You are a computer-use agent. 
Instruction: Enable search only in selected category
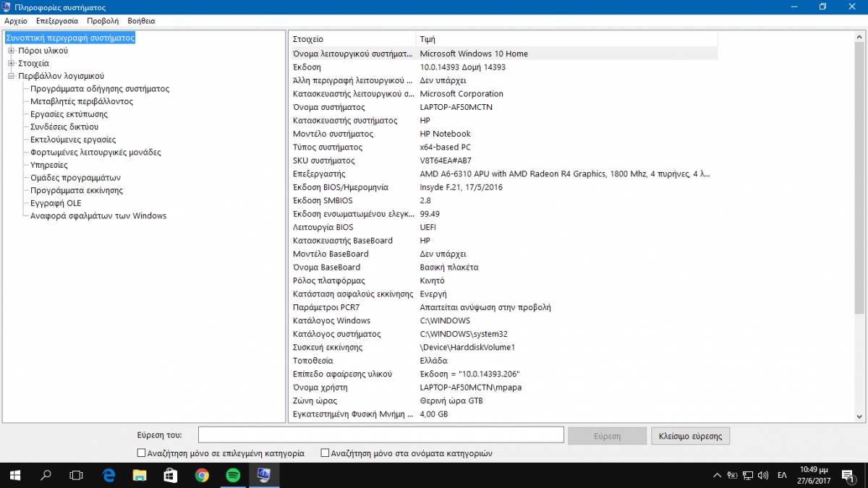[141, 453]
